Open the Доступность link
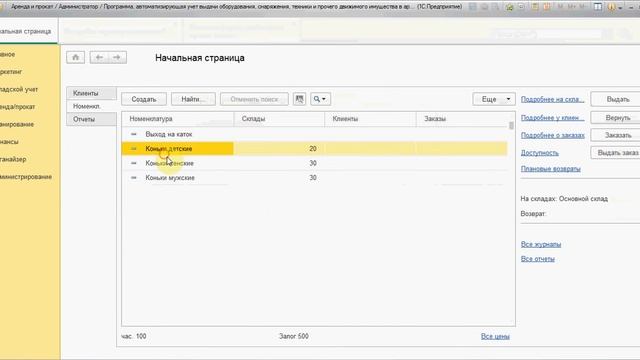This screenshot has height=360, width=640. [x=540, y=153]
